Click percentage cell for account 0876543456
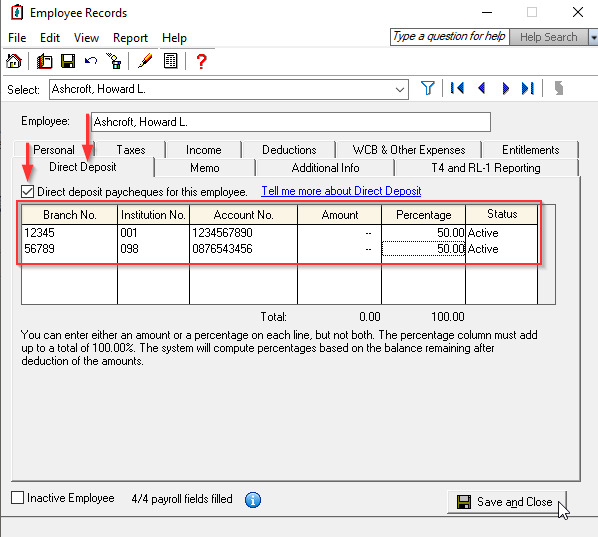The width and height of the screenshot is (598, 537). tap(423, 249)
